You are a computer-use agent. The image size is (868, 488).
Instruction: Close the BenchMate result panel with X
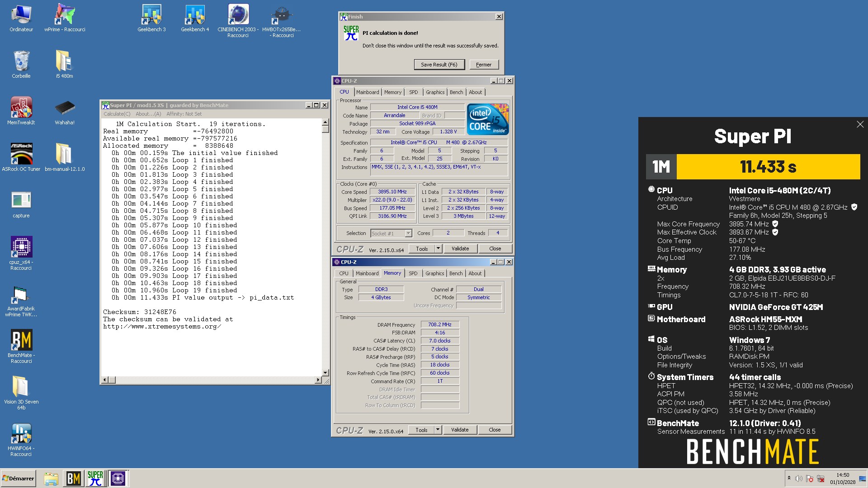tap(860, 124)
